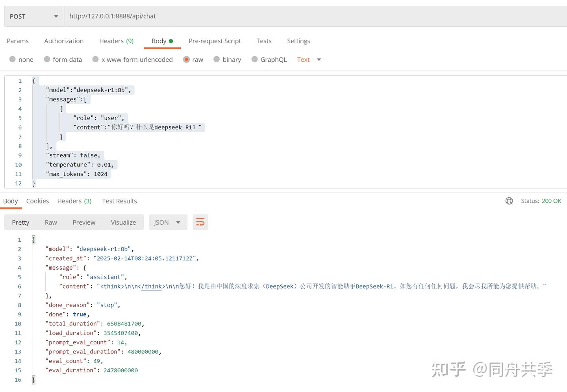Image resolution: width=567 pixels, height=392 pixels.
Task: Click the "prompt_eval_duration" line
Action: [x=103, y=352]
